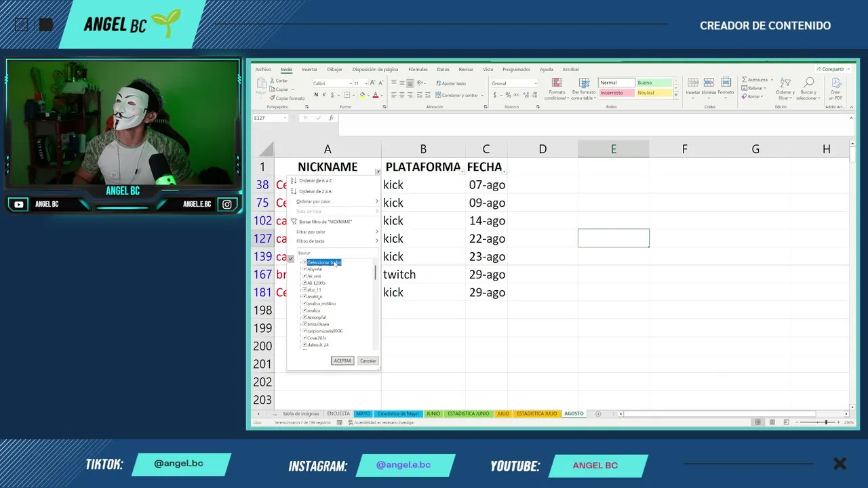868x488 pixels.
Task: Toggle the brisa29uwu checkbox
Action: coord(304,324)
